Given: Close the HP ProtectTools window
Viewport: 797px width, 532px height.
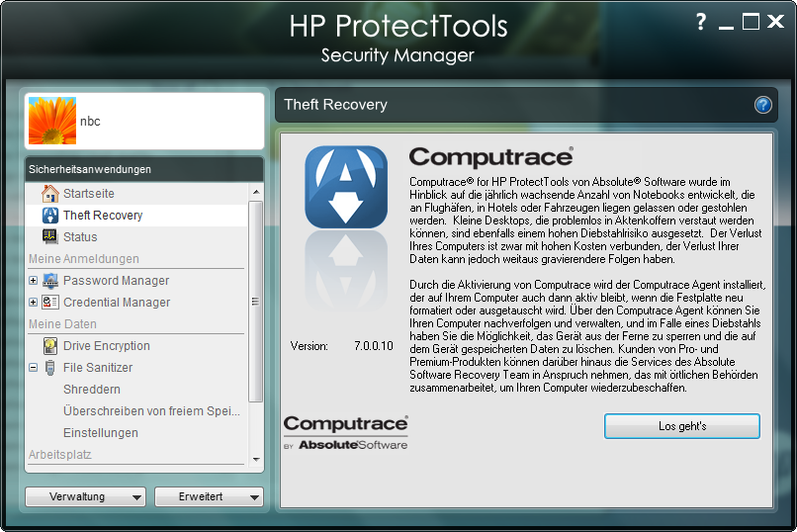Looking at the screenshot, I should tap(775, 22).
